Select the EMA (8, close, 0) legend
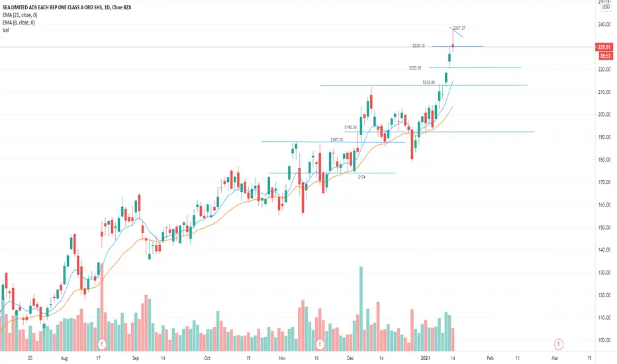Image resolution: width=617 pixels, height=364 pixels. tap(19, 23)
